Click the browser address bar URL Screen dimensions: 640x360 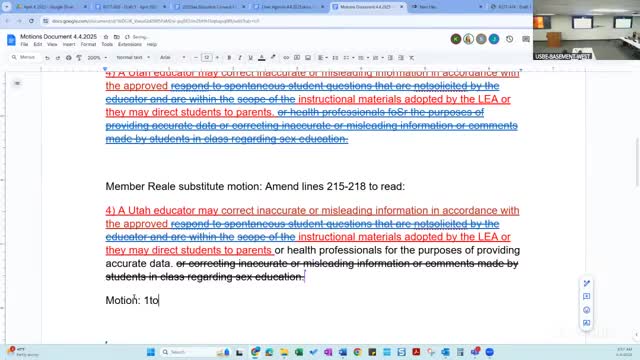pyautogui.click(x=155, y=21)
